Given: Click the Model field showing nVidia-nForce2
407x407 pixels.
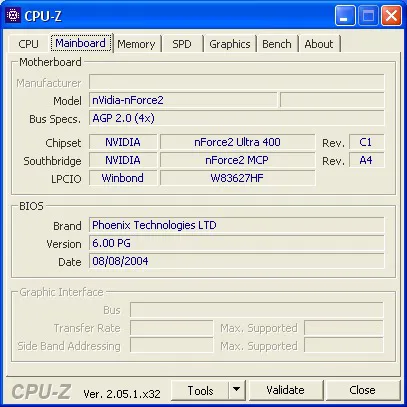Looking at the screenshot, I should [x=183, y=100].
